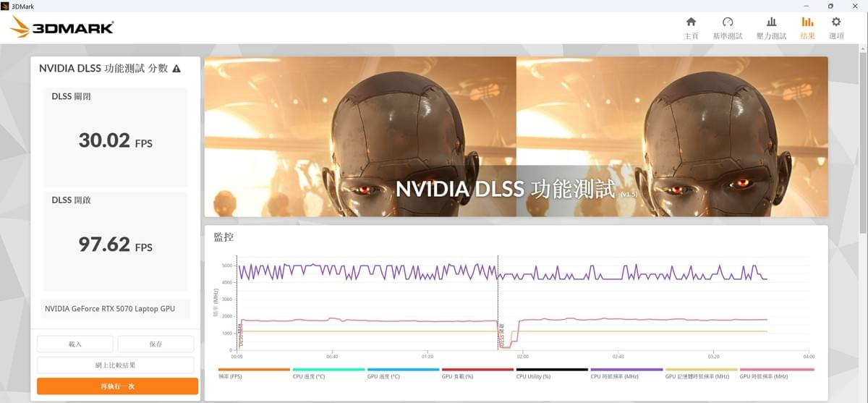The image size is (868, 403).
Task: Click the 5000 label on the chart's MHz axis
Action: [226, 266]
